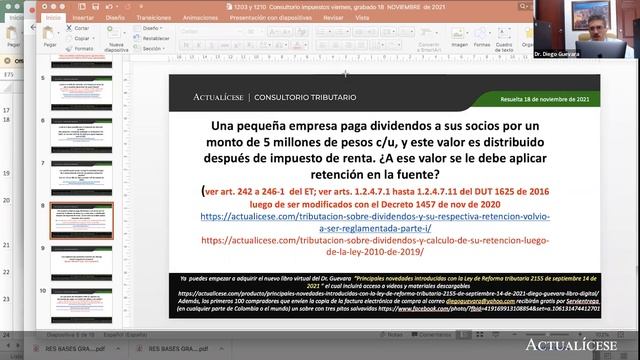
Task: Expand first RES BASES GRA pdf download chevron
Action: [x=118, y=349]
